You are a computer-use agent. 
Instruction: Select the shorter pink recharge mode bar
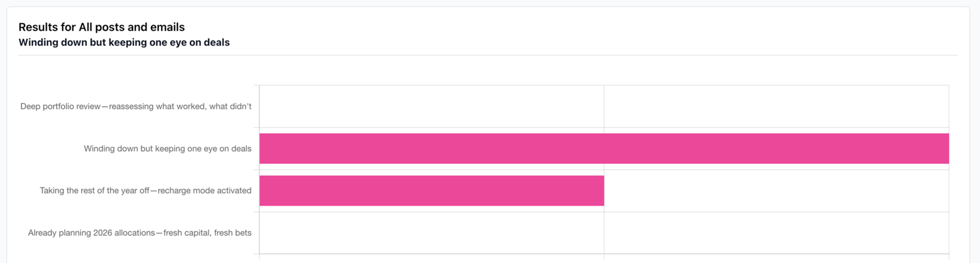tap(431, 191)
